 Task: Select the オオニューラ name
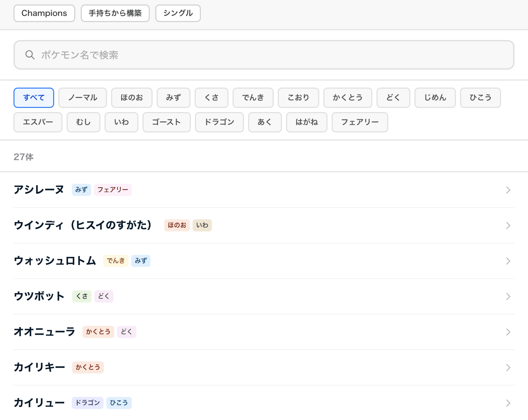[45, 332]
